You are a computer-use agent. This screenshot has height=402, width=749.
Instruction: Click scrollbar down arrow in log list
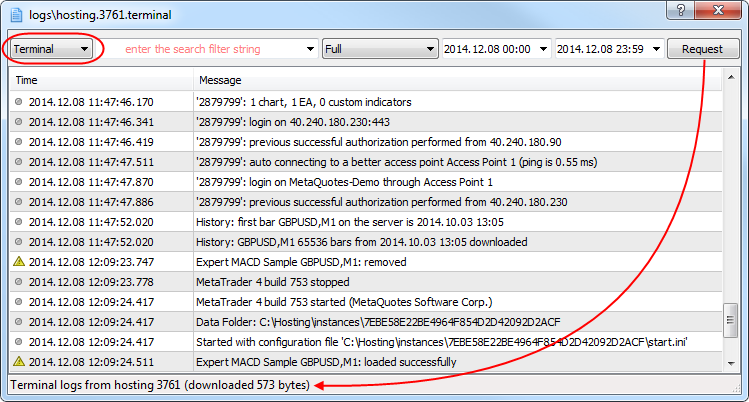(x=730, y=363)
